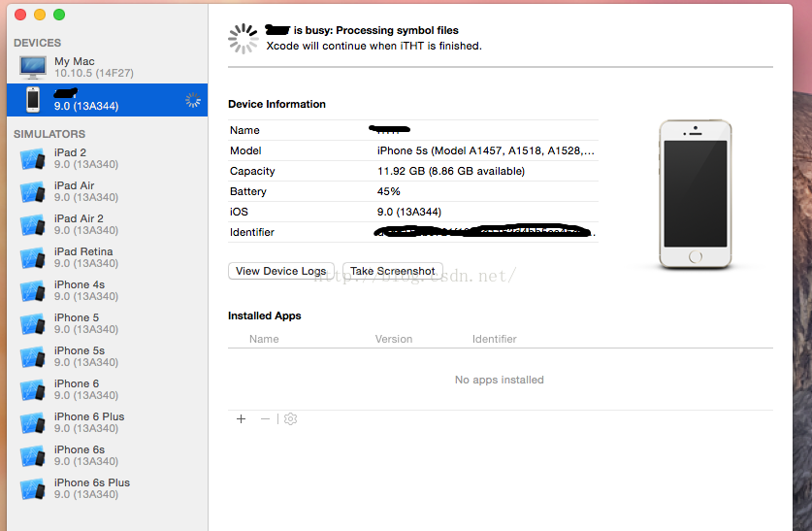Click the iPad Air label

click(x=74, y=185)
